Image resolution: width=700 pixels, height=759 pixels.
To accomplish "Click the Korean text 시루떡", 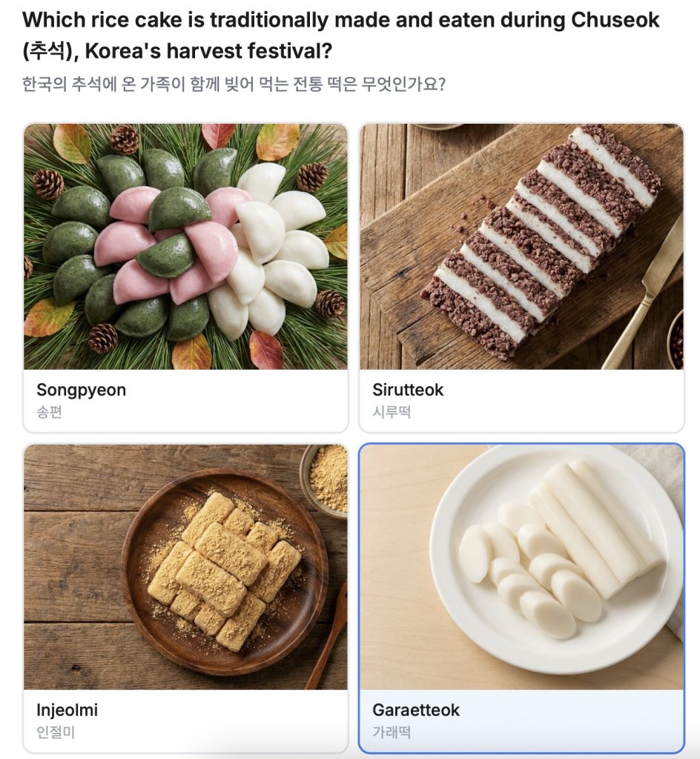I will coord(392,412).
